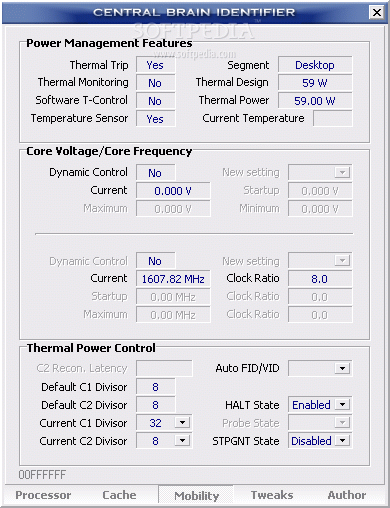Expand the Auto FID/VID dropdown
The image size is (390, 508).
coord(342,368)
